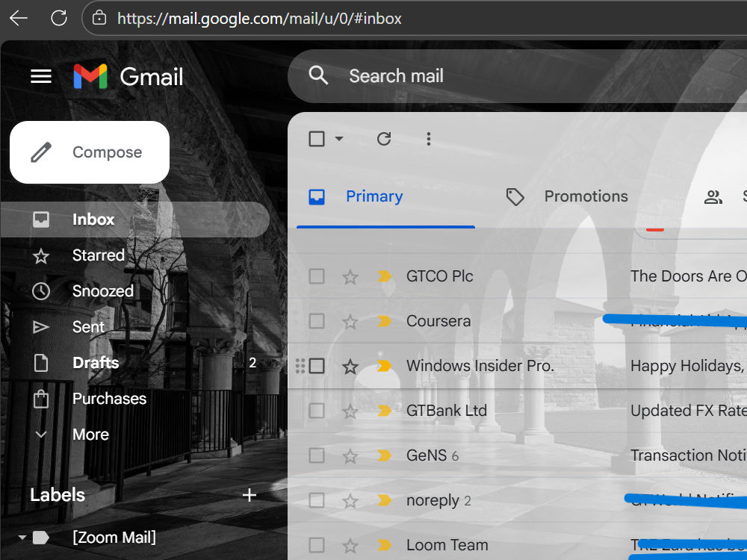The height and width of the screenshot is (560, 747).
Task: Star the GTCO Plc email
Action: 350,276
